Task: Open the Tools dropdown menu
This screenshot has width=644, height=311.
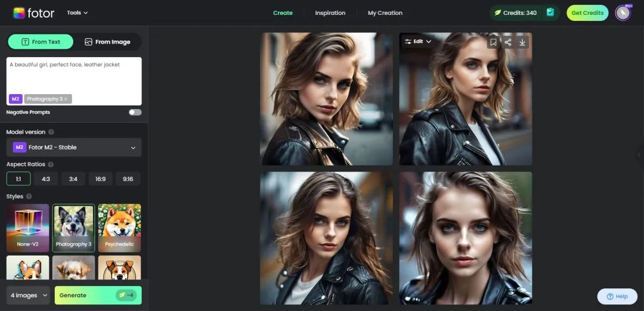Action: [78, 13]
